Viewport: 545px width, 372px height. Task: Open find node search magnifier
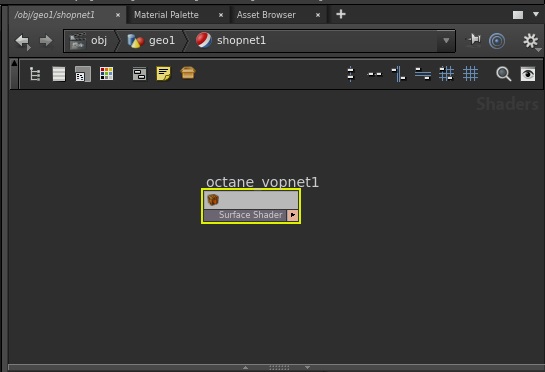coord(503,74)
